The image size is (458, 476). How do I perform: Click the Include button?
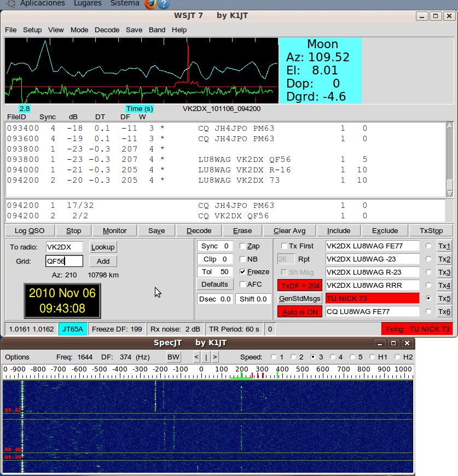point(338,231)
